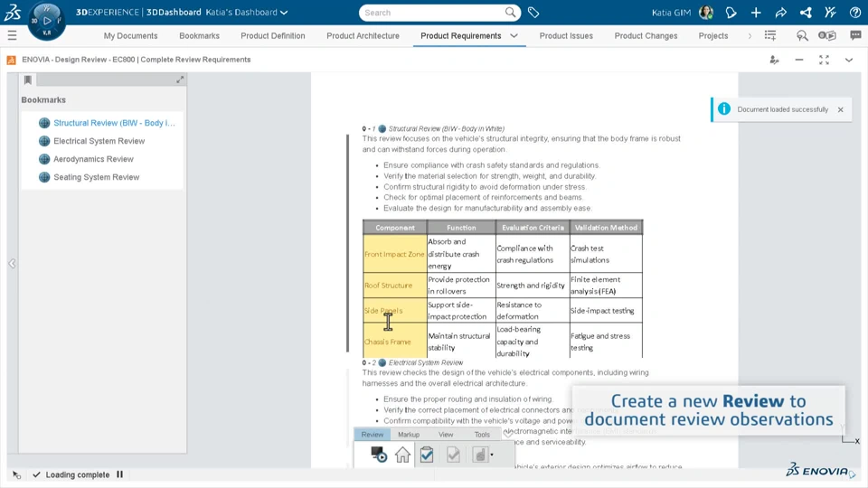Switch to My Documents tab
Screen dimensions: 868x488
[x=130, y=35]
